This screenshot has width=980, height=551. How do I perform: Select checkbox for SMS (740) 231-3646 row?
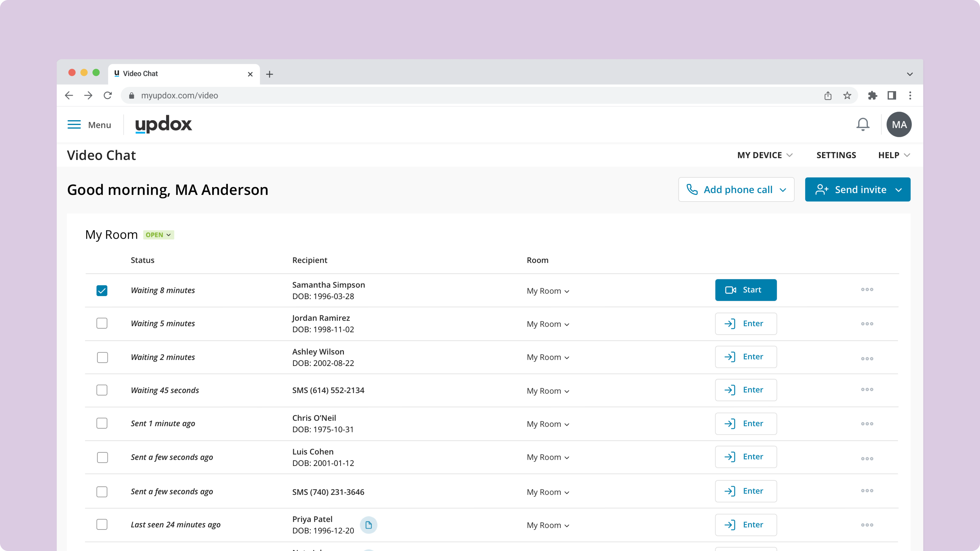click(102, 492)
